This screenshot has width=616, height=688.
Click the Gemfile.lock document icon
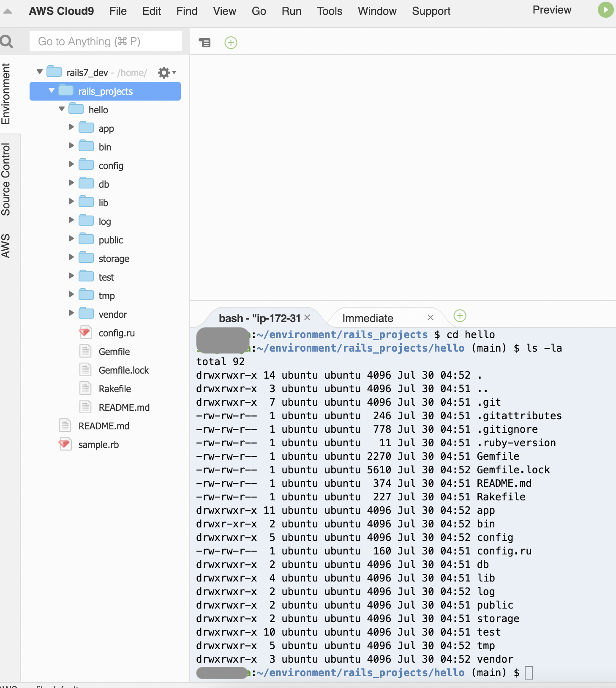tap(85, 370)
